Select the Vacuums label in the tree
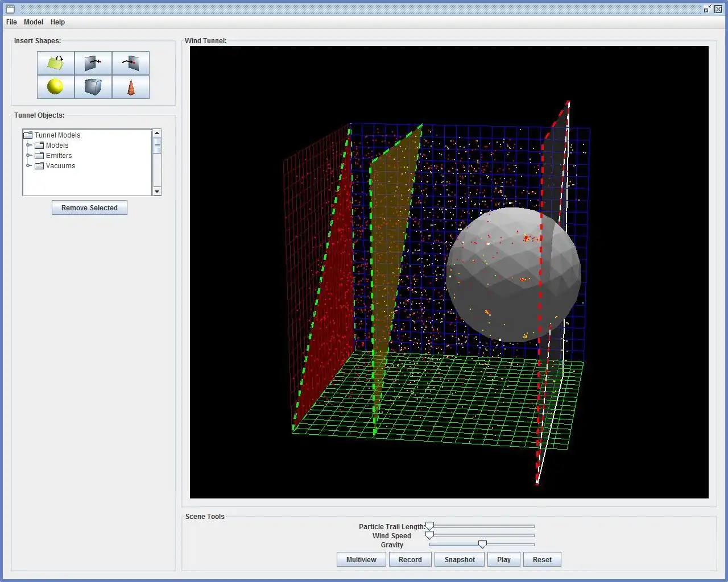This screenshot has height=582, width=728. tap(60, 166)
